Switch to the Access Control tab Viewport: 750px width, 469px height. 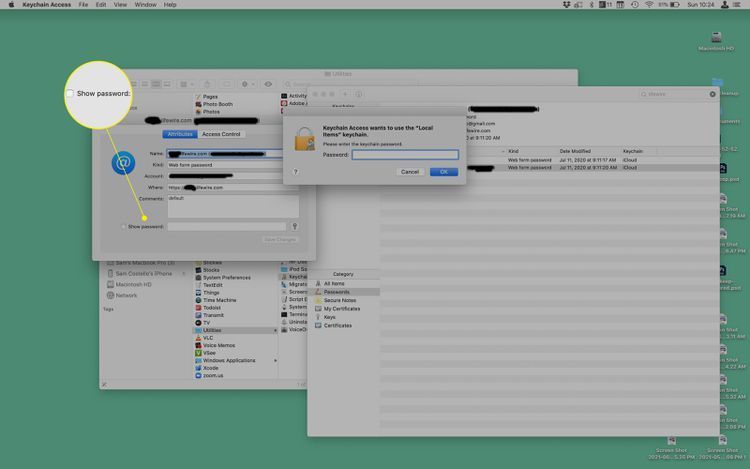221,134
